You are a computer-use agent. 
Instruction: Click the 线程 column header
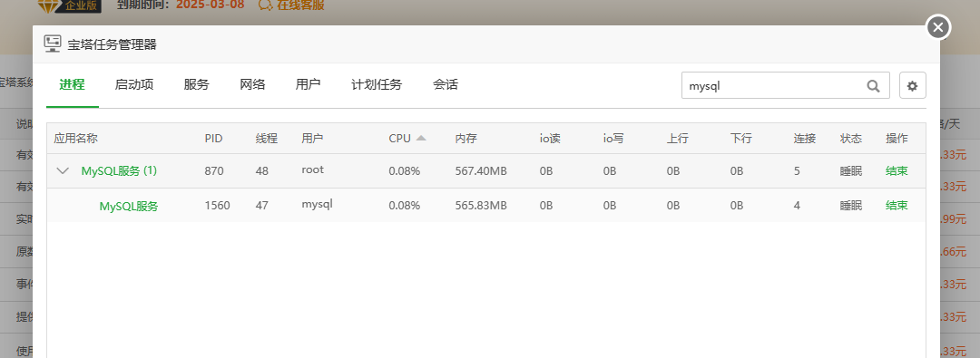tap(266, 139)
